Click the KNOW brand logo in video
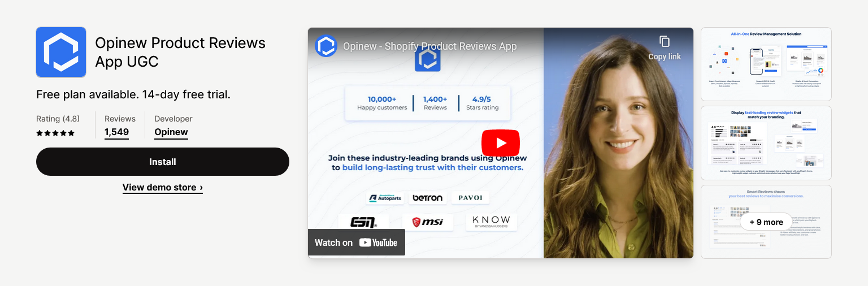The image size is (868, 286). 491,222
